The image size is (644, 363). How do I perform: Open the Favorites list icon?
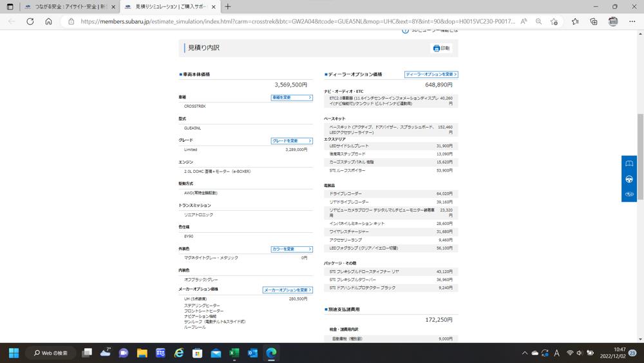point(575,21)
